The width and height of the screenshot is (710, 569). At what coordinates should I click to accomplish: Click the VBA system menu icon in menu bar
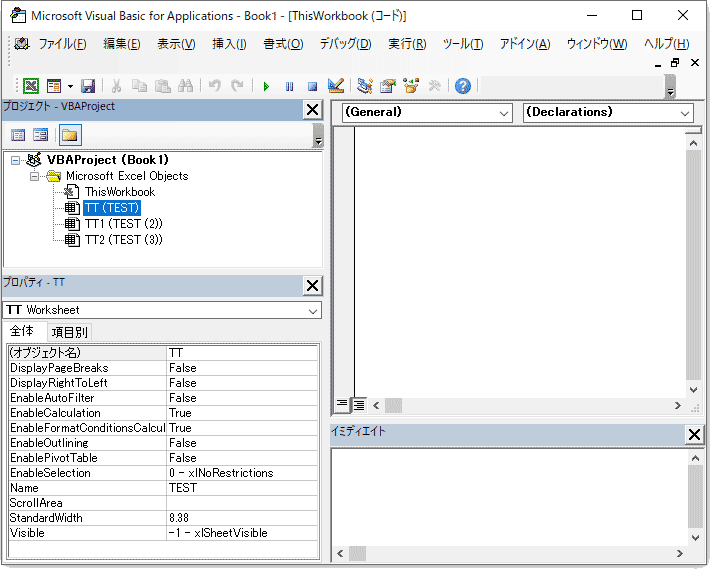[x=21, y=44]
